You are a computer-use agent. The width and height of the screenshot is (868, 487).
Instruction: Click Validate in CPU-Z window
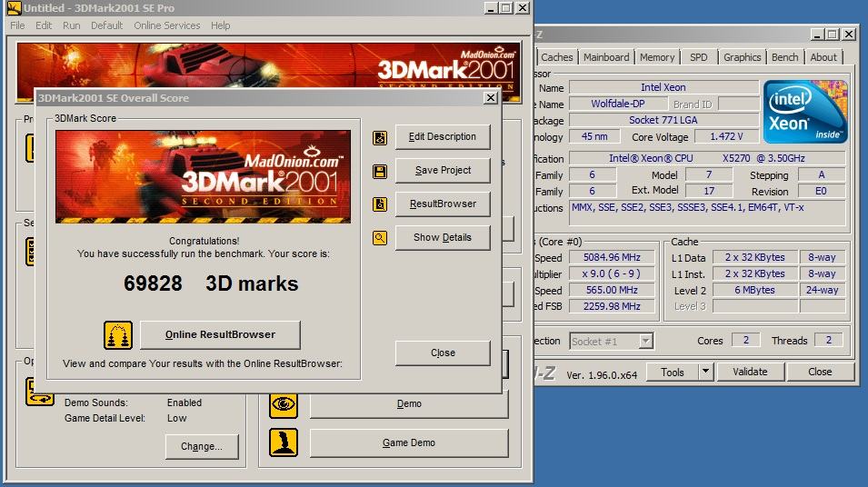point(750,372)
